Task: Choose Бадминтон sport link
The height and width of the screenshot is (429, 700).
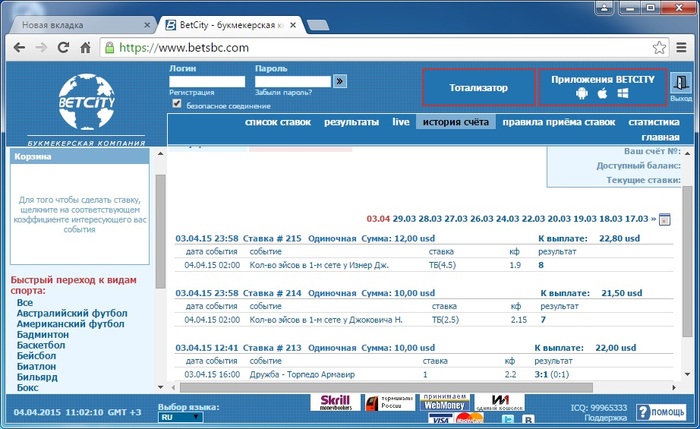Action: 43,335
